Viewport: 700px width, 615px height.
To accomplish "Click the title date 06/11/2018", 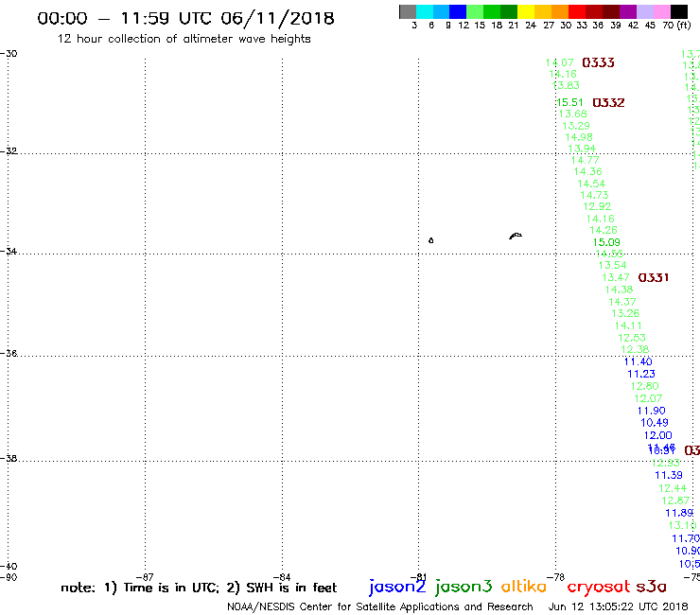I will click(278, 19).
